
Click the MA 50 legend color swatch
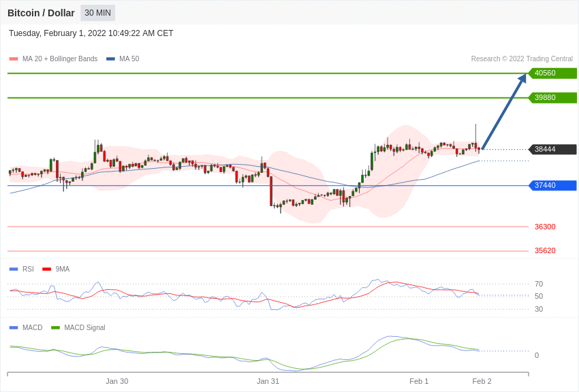coord(110,59)
